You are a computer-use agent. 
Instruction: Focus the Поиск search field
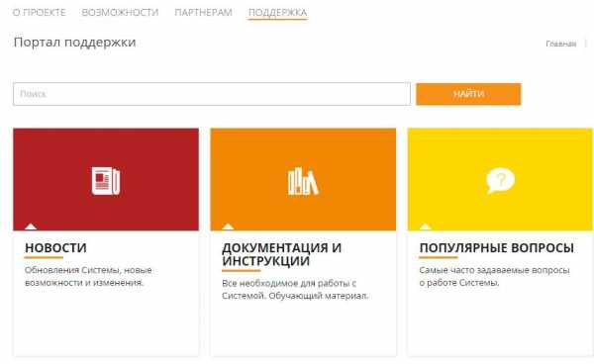click(x=212, y=94)
